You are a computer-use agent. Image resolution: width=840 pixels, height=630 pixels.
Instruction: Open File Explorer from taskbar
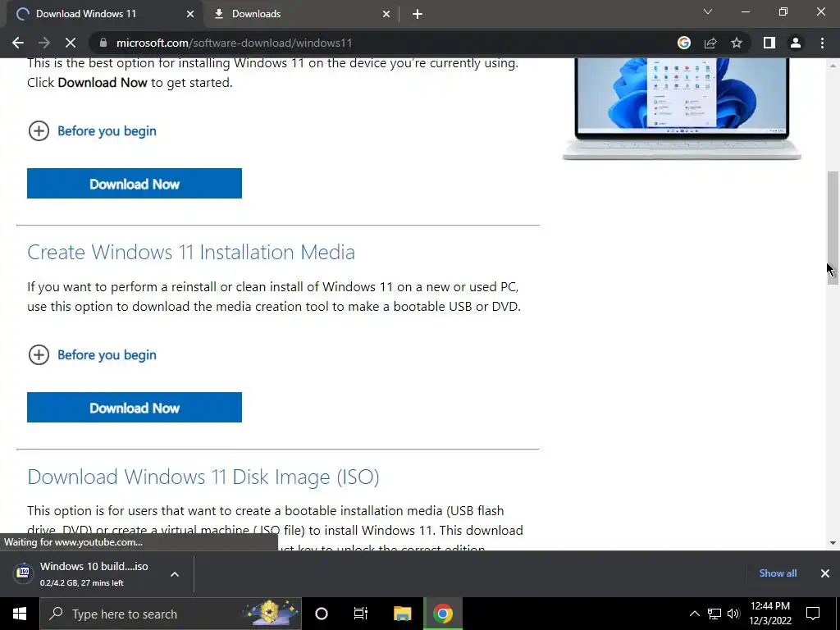(x=402, y=614)
